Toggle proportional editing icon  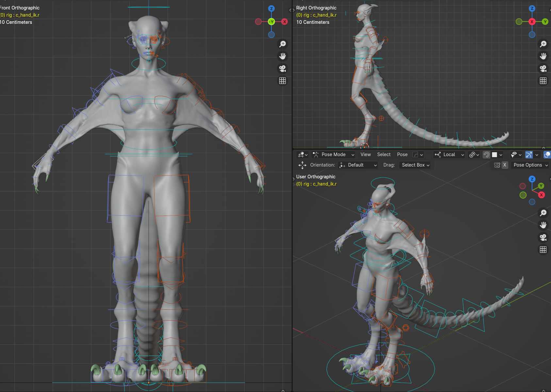point(486,155)
